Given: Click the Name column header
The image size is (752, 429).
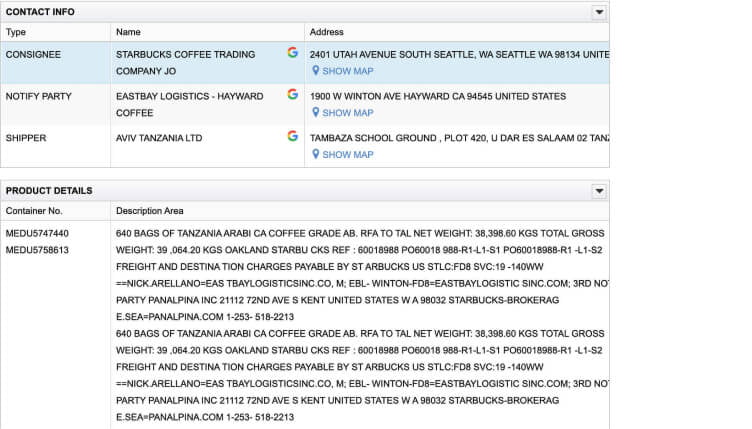Looking at the screenshot, I should [x=128, y=32].
